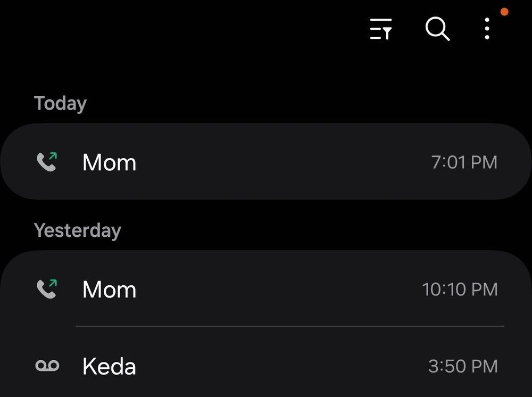
Task: Select the Mom name in Today's entry
Action: (109, 162)
